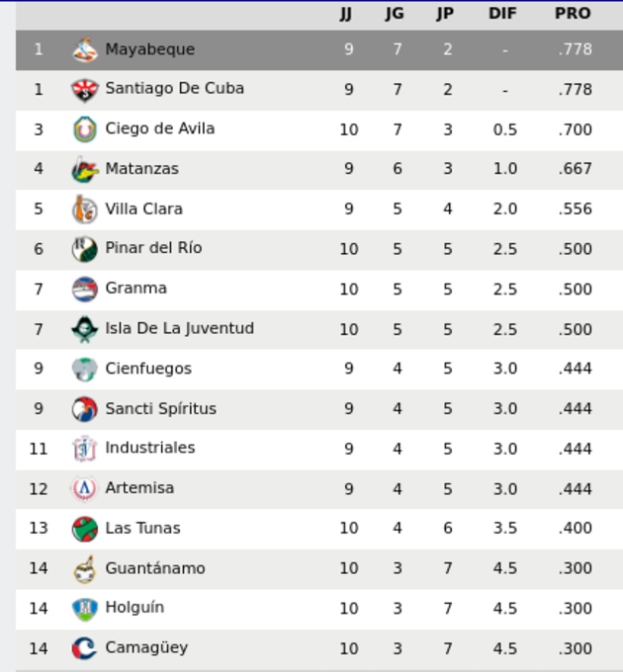This screenshot has width=623, height=672.
Task: Open the Ciego de Avila team link
Action: pyautogui.click(x=160, y=128)
